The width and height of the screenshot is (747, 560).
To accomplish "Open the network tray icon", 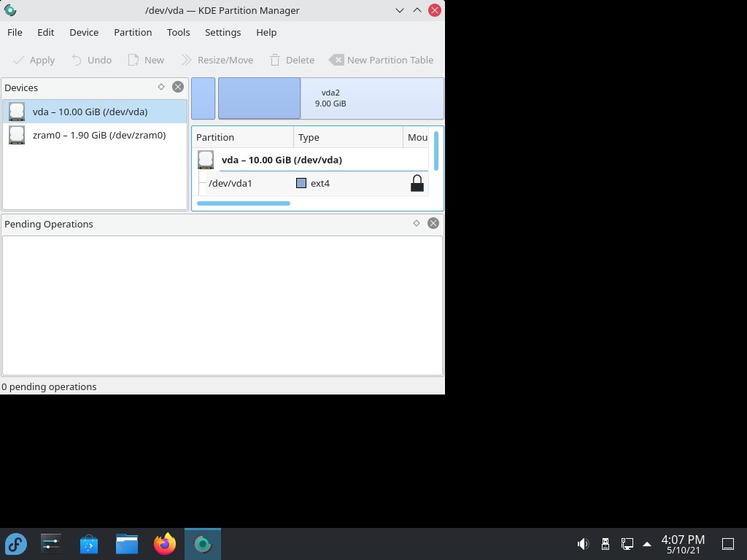I will (627, 544).
